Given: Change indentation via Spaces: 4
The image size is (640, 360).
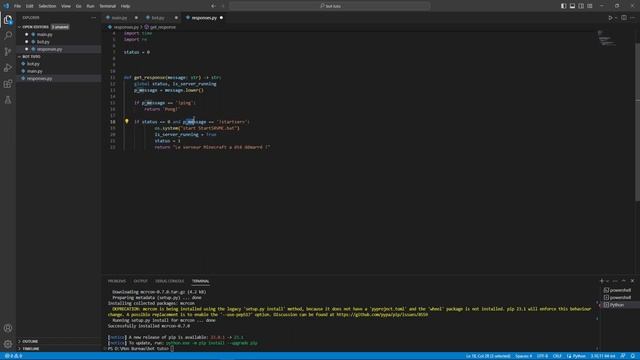Looking at the screenshot, I should [524, 356].
